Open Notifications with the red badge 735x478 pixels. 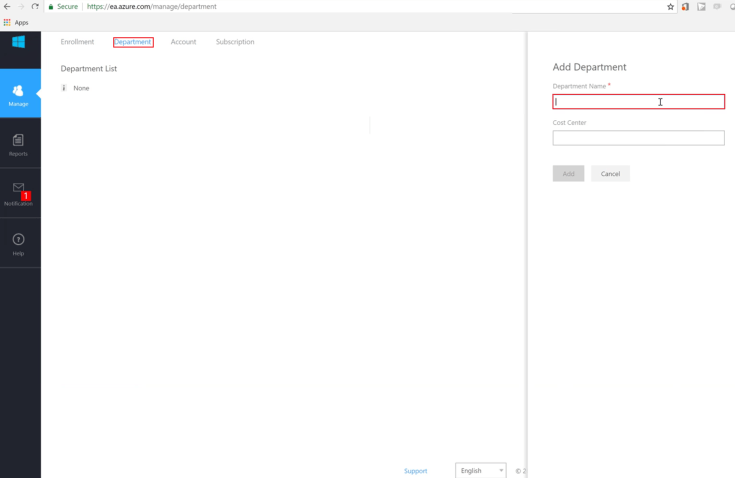[18, 193]
